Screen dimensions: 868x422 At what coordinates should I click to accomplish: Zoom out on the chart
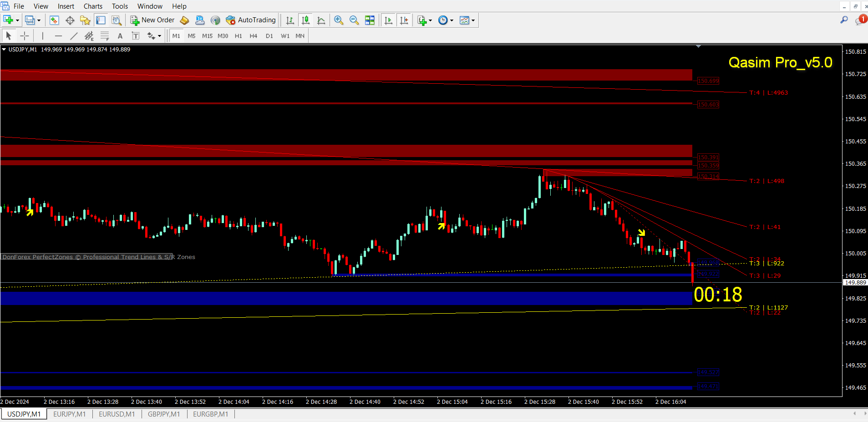click(354, 20)
